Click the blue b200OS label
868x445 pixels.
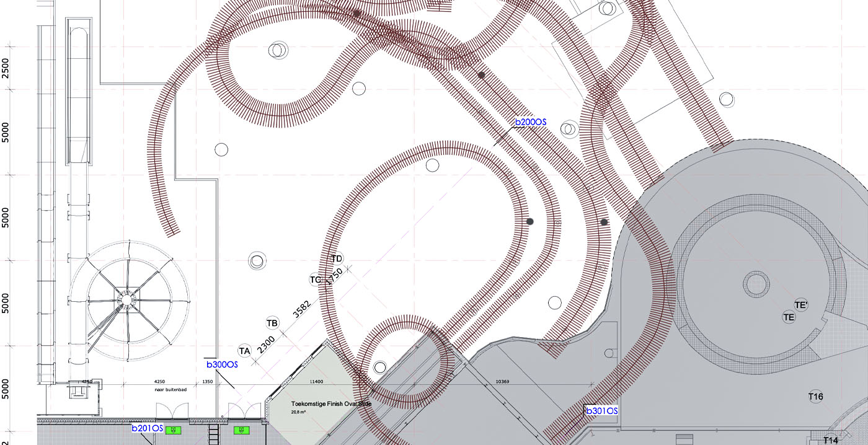[530, 122]
